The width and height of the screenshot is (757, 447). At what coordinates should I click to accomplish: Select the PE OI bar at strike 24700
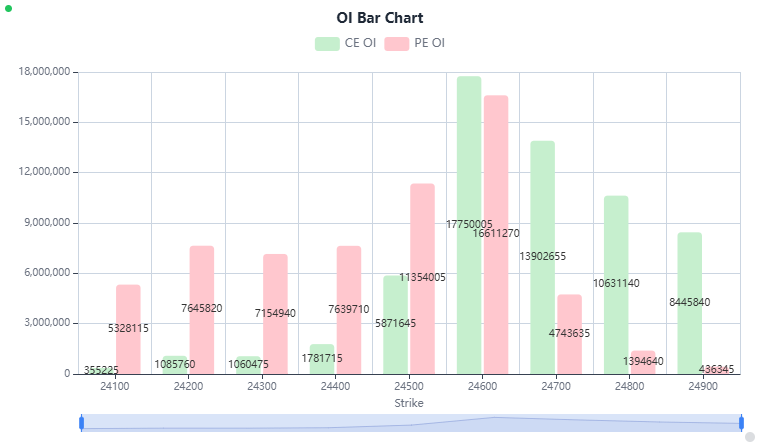tap(569, 334)
